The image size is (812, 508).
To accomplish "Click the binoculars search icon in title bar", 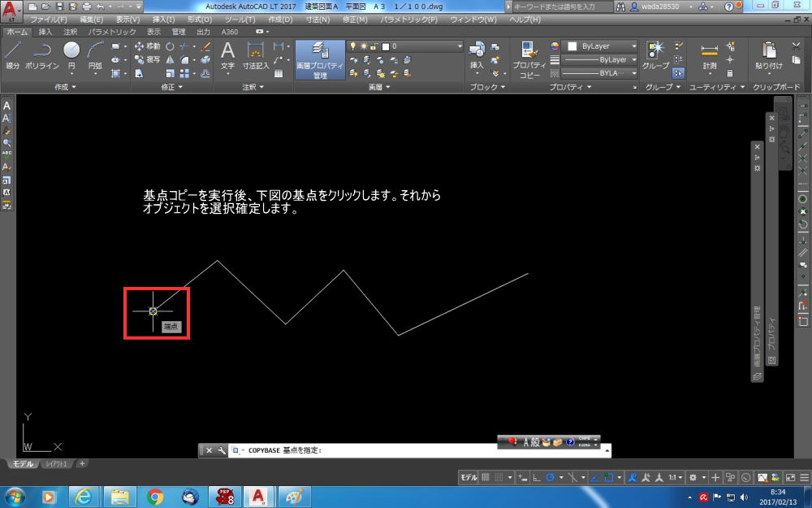I will point(620,7).
